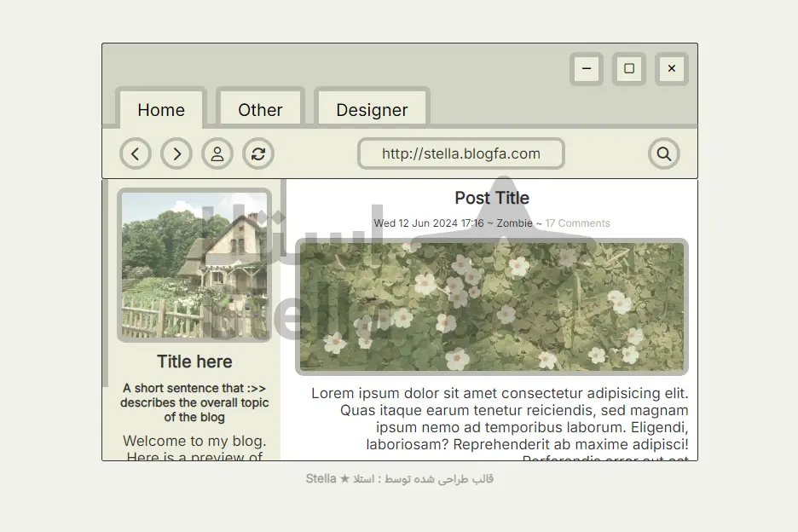
Task: Click the stella.blogfa.com address field
Action: point(461,154)
